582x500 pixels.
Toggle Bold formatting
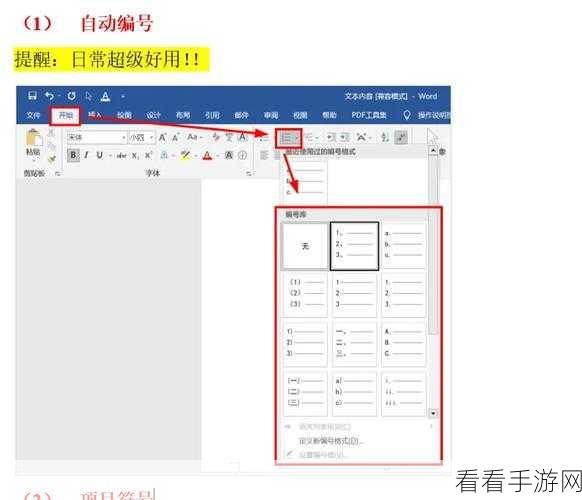tap(73, 155)
